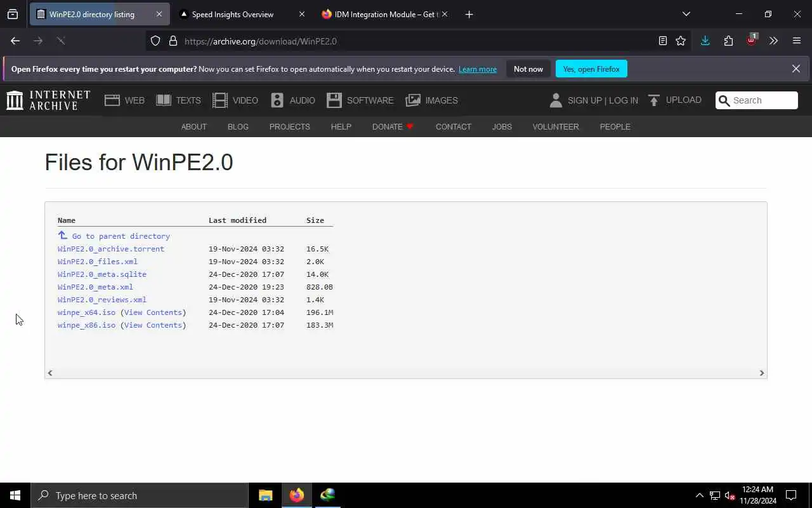Click the UPLOAD link

click(x=675, y=100)
